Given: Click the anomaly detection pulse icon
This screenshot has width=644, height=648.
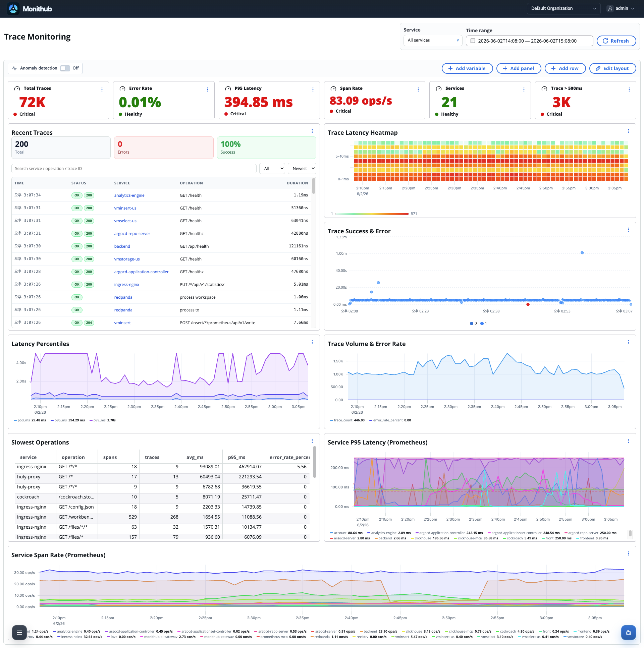Looking at the screenshot, I should pos(14,68).
